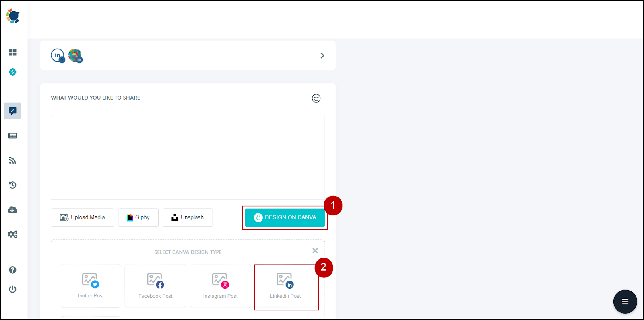The width and height of the screenshot is (644, 320).
Task: Open the settings gears sidebar icon
Action: (x=12, y=234)
